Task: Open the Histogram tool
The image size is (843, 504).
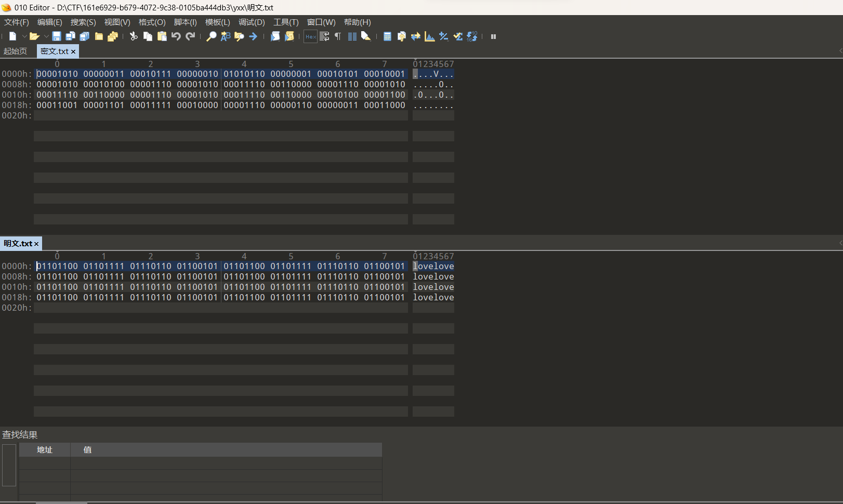Action: [x=429, y=36]
